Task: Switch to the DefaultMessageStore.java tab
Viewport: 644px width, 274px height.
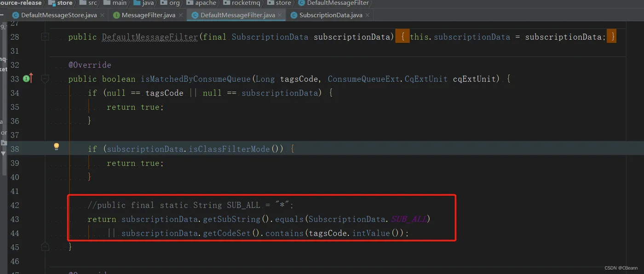Action: pos(58,15)
